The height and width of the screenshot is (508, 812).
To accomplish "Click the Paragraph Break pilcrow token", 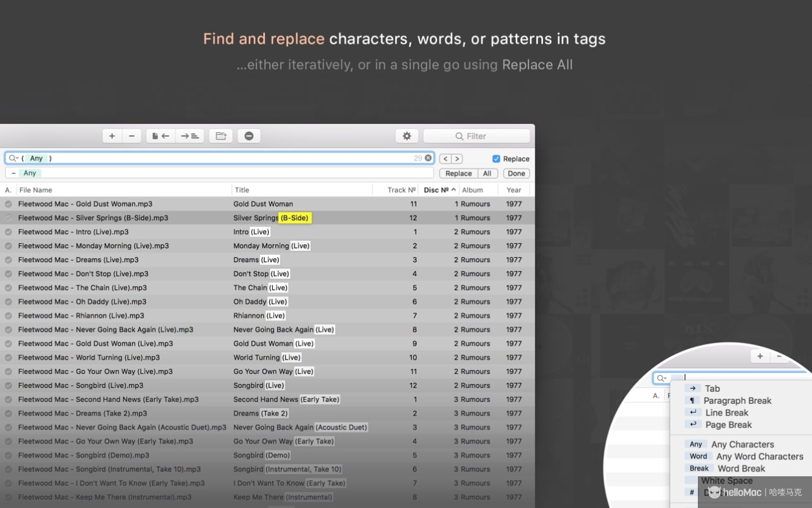I will click(693, 401).
